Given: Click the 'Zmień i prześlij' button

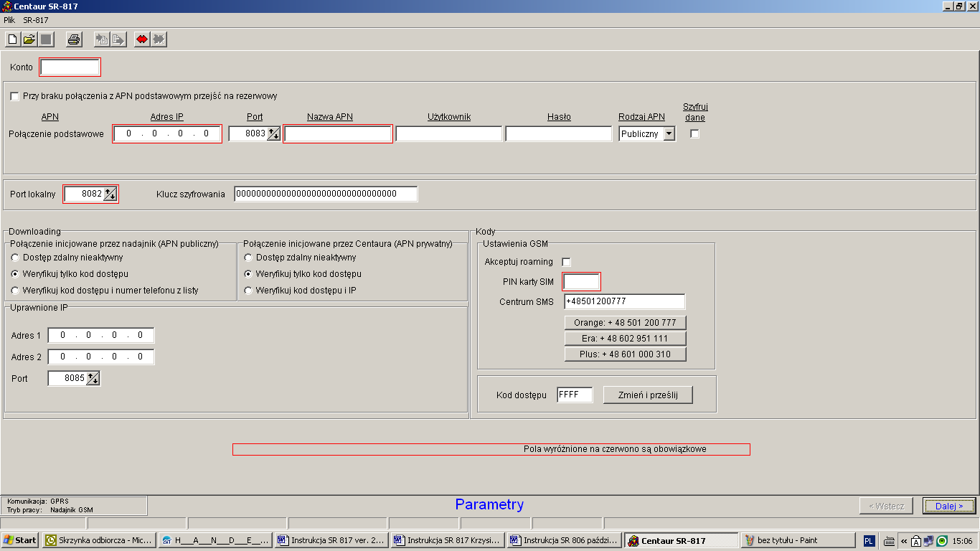Looking at the screenshot, I should (x=648, y=395).
